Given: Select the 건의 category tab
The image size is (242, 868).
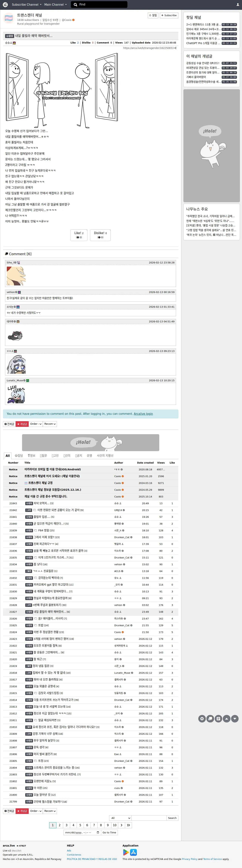Looking at the screenshot, I should pos(67,456).
